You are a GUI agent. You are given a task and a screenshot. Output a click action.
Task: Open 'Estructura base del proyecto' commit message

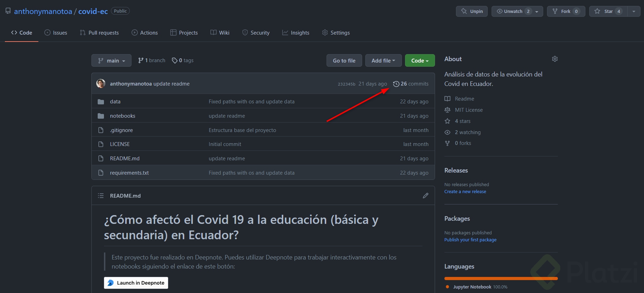(242, 130)
